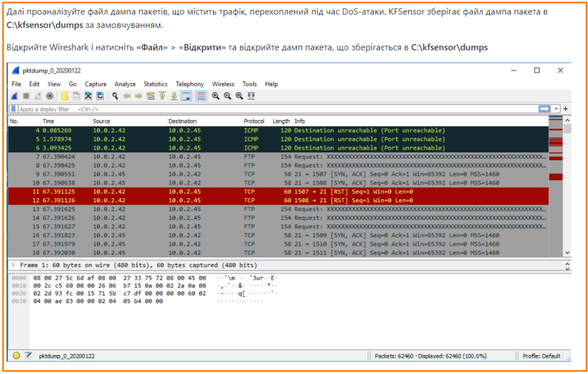The height and width of the screenshot is (374, 588).
Task: Click the stop capture square icon
Action: pyautogui.click(x=26, y=96)
